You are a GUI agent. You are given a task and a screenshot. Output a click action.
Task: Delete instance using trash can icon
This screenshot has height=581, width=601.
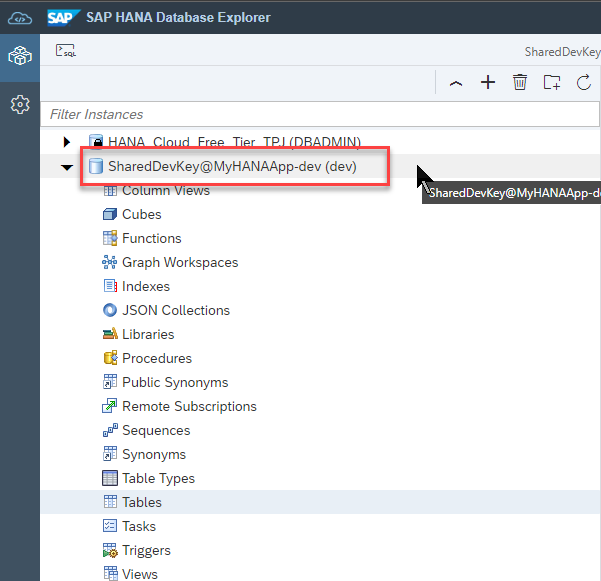click(520, 82)
